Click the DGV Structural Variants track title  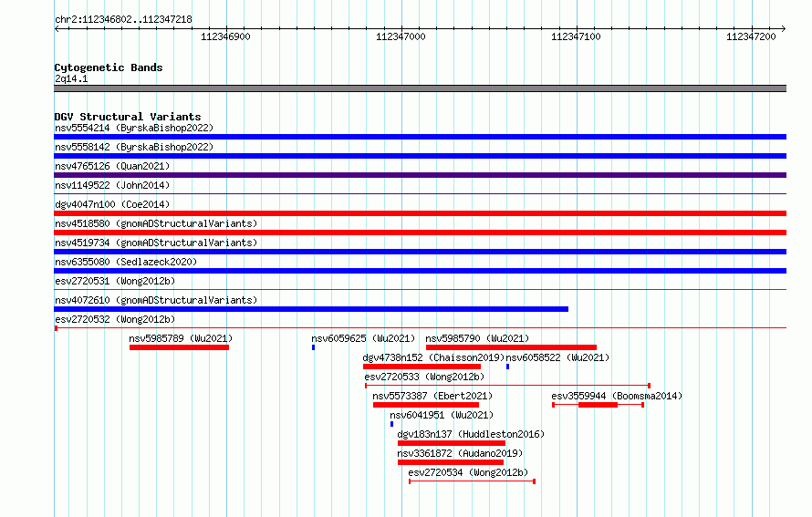[x=128, y=117]
